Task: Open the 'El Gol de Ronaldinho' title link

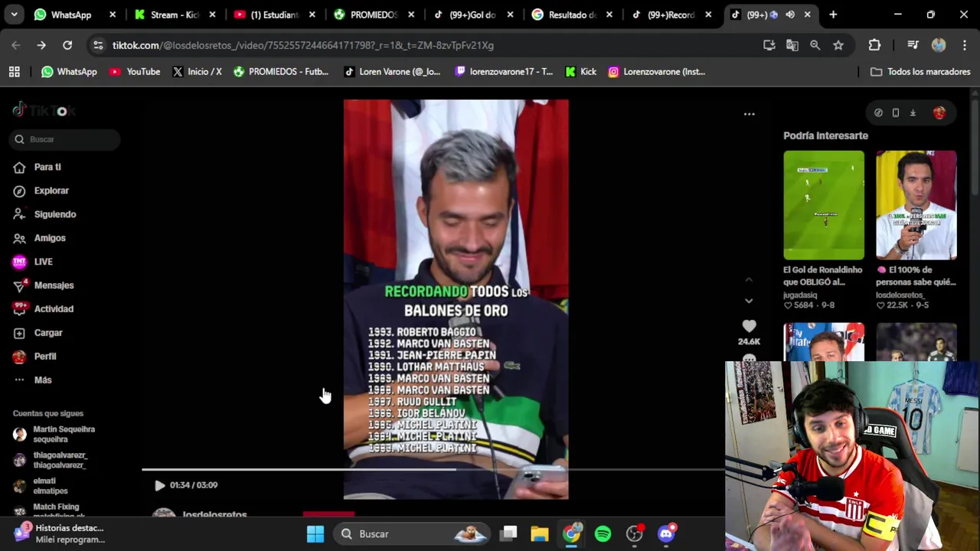Action: (822, 275)
